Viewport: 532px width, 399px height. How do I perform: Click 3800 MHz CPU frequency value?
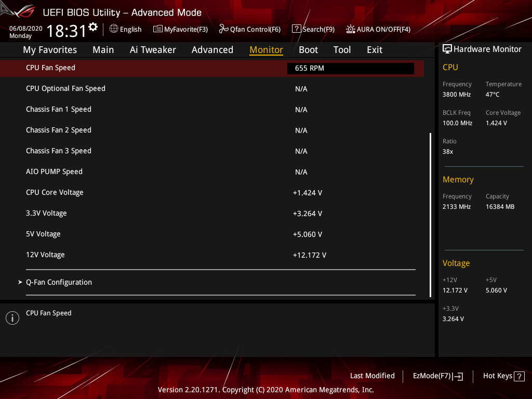pos(457,95)
